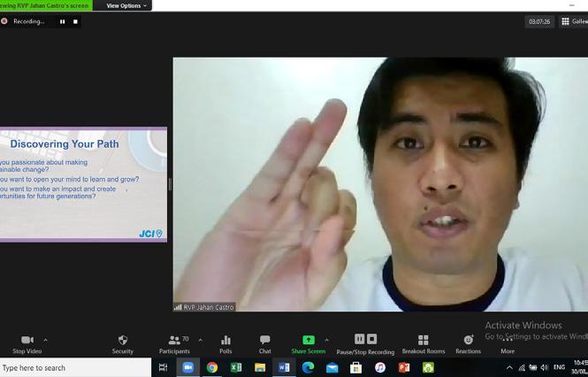Open Microsoft Store from the taskbar
Image resolution: width=588 pixels, height=377 pixels.
355,367
